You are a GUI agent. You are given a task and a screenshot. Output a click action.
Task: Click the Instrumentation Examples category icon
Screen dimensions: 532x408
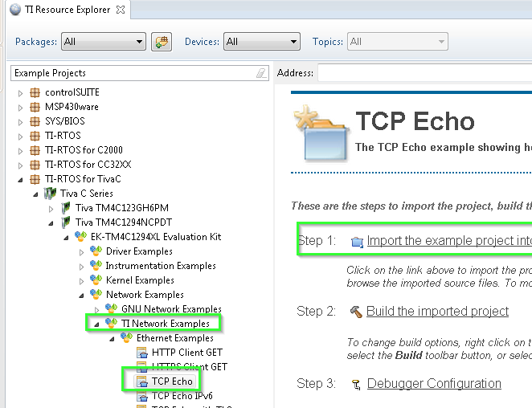tap(96, 265)
